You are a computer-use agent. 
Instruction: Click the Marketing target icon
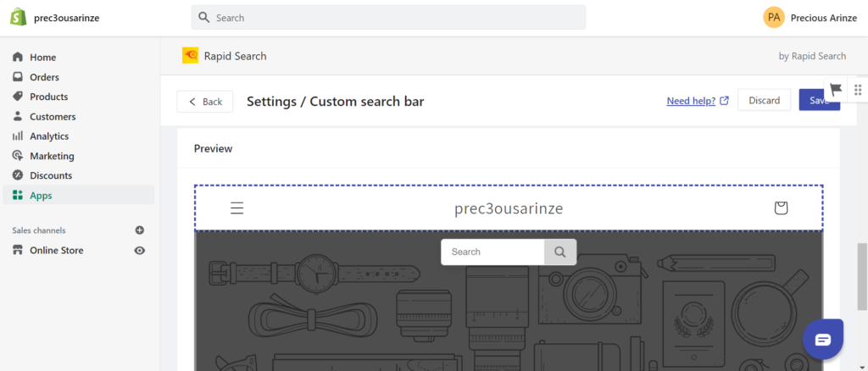18,156
